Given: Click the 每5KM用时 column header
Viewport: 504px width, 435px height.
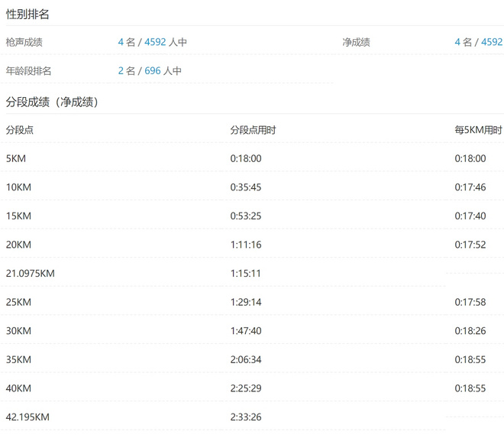Looking at the screenshot, I should (478, 130).
